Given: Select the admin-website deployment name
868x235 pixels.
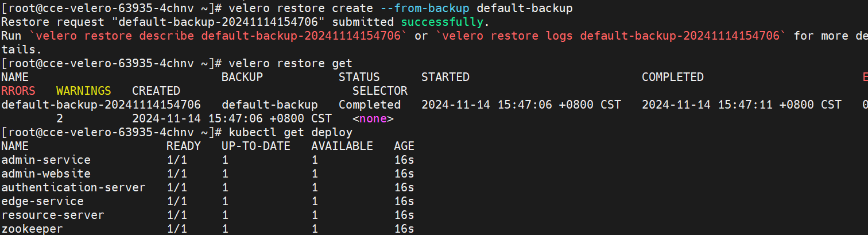Looking at the screenshot, I should click(x=46, y=174).
